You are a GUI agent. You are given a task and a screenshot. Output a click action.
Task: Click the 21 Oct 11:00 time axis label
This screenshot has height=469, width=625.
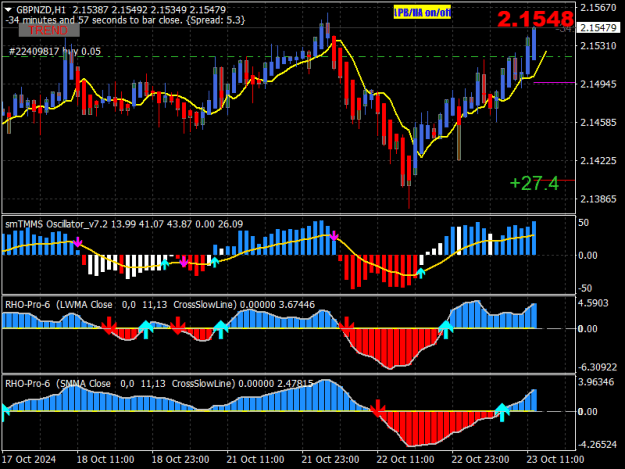[256, 459]
